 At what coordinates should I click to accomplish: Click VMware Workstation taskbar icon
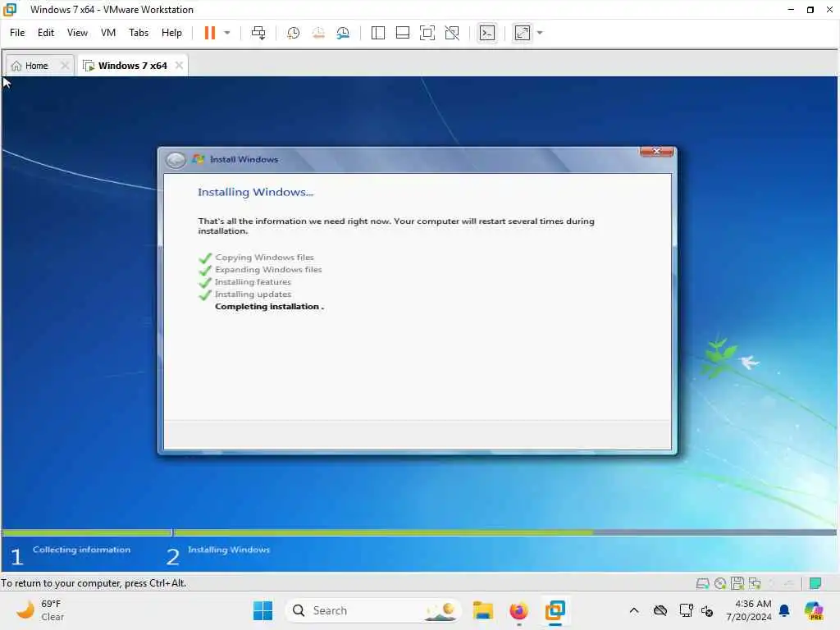pyautogui.click(x=555, y=610)
